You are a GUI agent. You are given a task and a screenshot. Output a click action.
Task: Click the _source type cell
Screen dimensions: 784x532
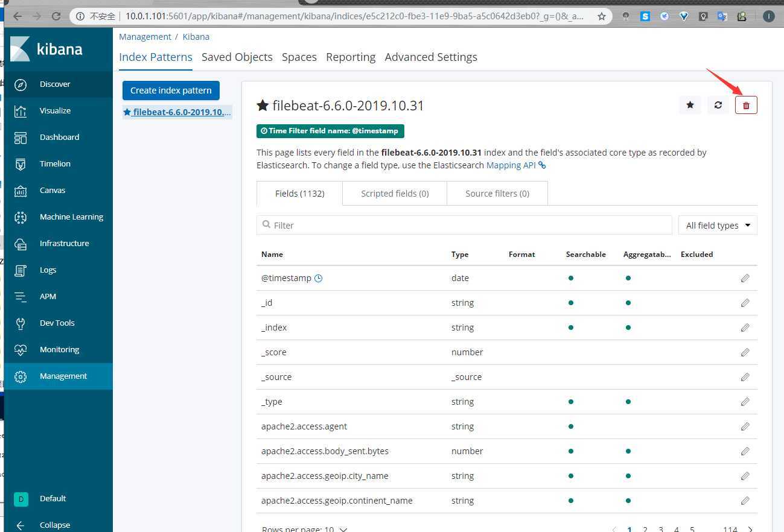pos(467,377)
